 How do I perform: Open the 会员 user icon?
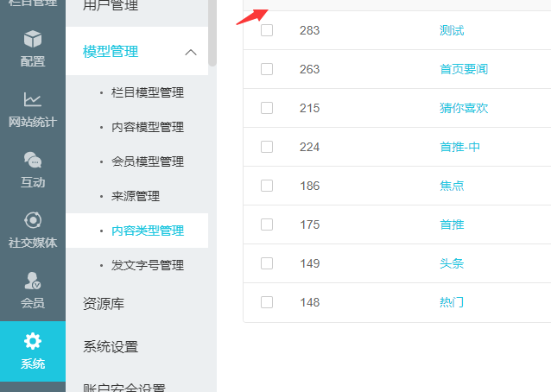(33, 281)
